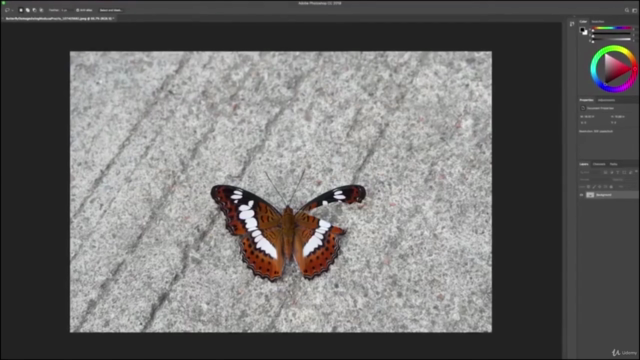Adjust the hue slider in Color panel
Viewport: 640px width, 360px height.
click(611, 28)
